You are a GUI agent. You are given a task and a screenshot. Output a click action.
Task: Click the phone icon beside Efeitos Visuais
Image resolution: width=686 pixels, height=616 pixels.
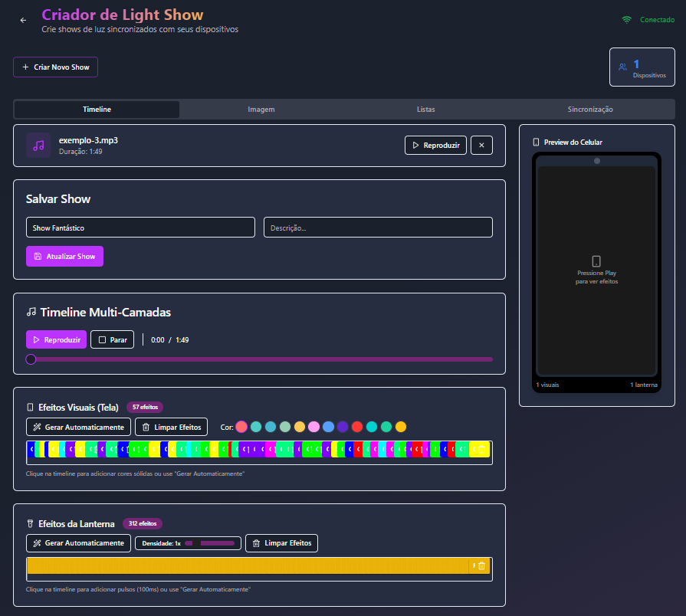[x=30, y=408]
